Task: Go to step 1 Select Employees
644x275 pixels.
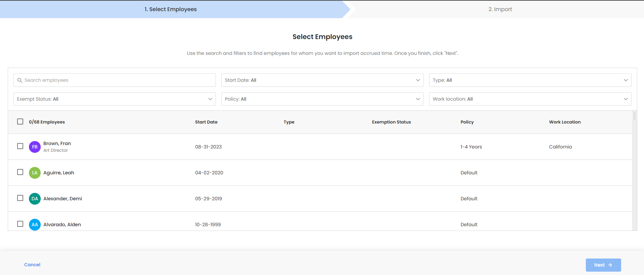Action: click(171, 9)
